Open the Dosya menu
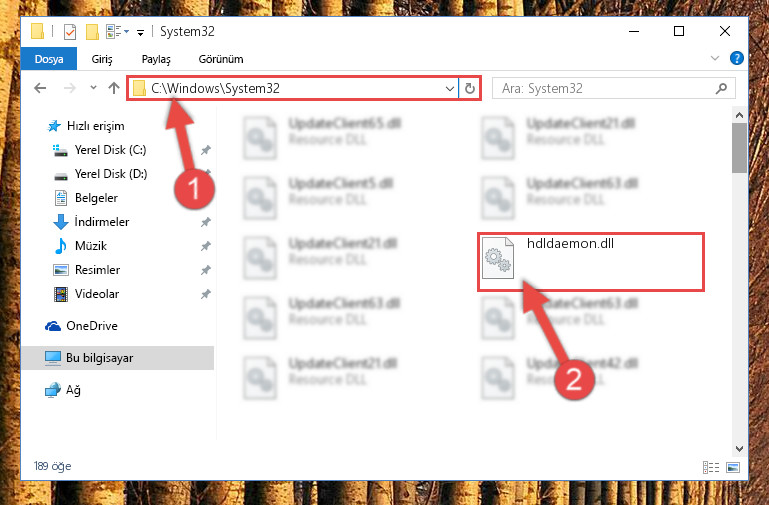Viewport: 769px width, 505px height. coord(49,59)
